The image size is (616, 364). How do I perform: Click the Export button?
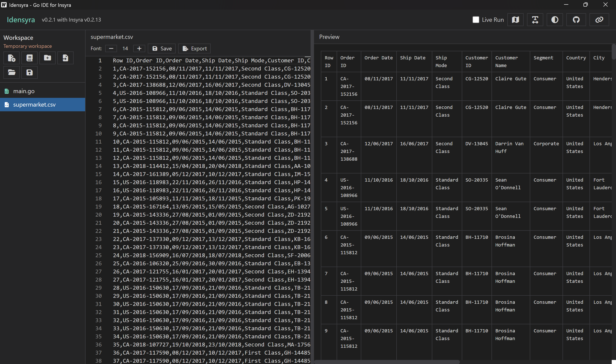click(194, 48)
